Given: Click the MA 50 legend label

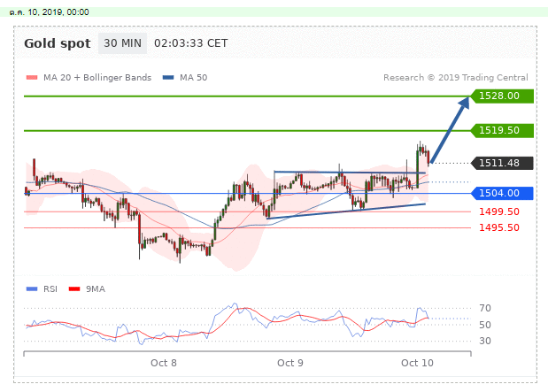Looking at the screenshot, I should (193, 78).
